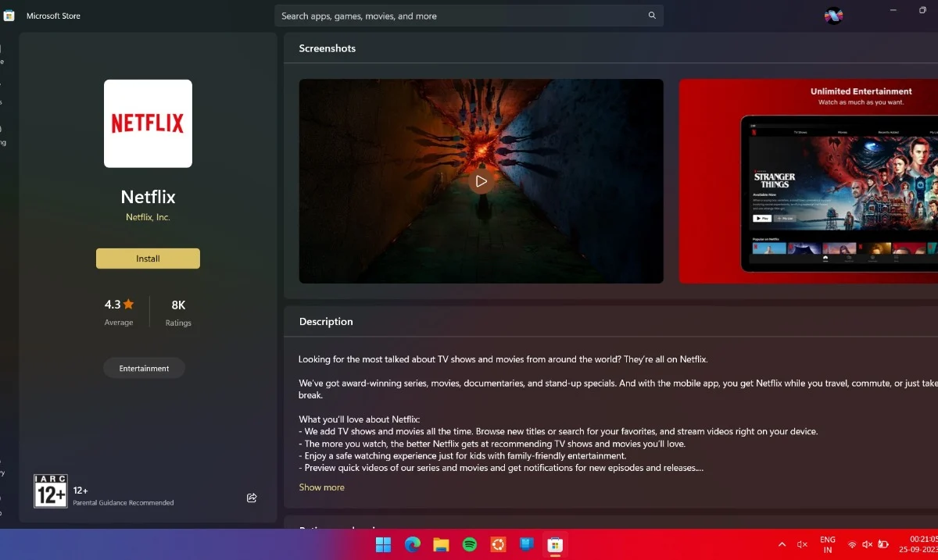Launch Microsoft Edge from the taskbar
This screenshot has height=560, width=938.
(412, 544)
